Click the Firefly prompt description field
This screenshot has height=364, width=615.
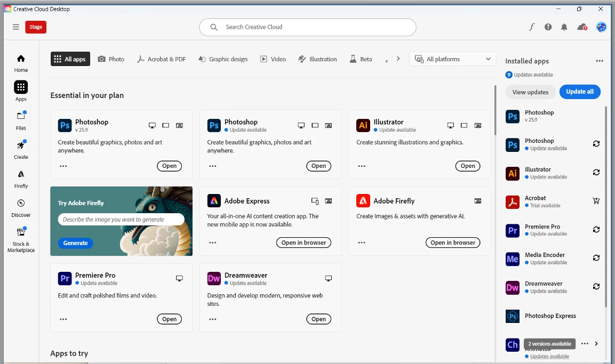(121, 220)
